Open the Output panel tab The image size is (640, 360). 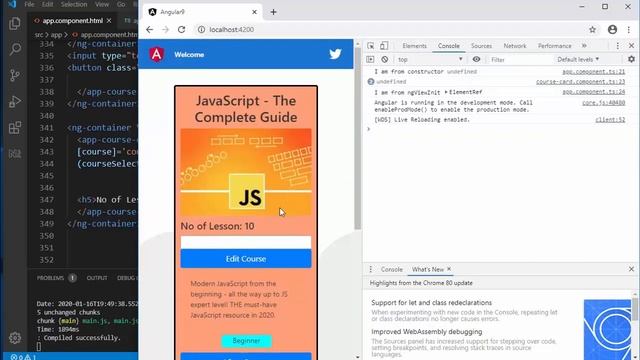(97, 278)
